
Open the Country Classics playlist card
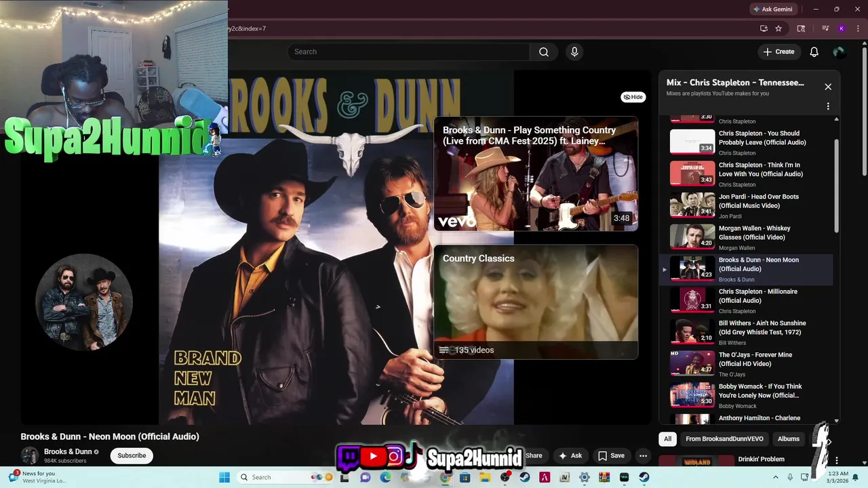click(x=536, y=302)
